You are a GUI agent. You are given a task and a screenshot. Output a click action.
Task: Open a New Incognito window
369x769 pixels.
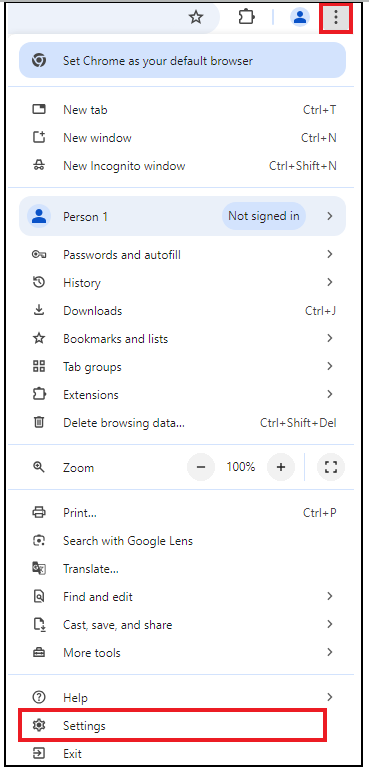point(183,166)
